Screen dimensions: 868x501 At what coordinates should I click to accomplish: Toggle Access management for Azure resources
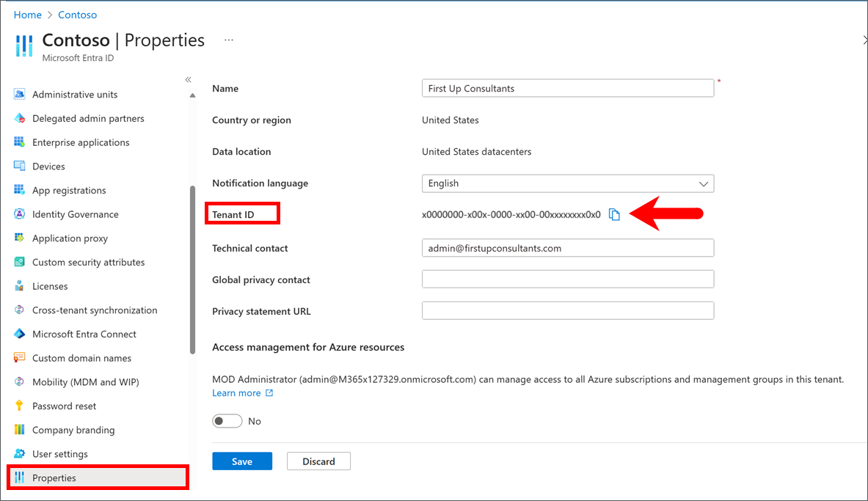(227, 421)
